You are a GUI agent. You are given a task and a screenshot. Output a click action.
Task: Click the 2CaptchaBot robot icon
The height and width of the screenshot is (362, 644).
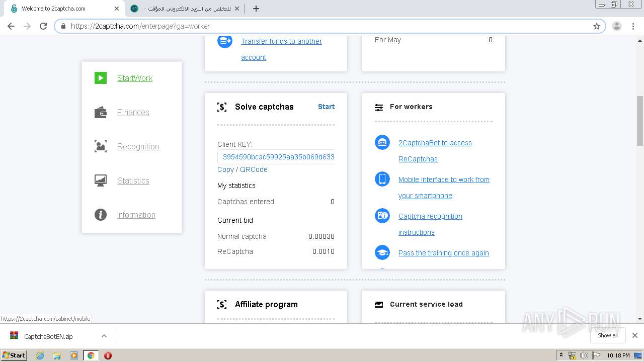point(382,142)
